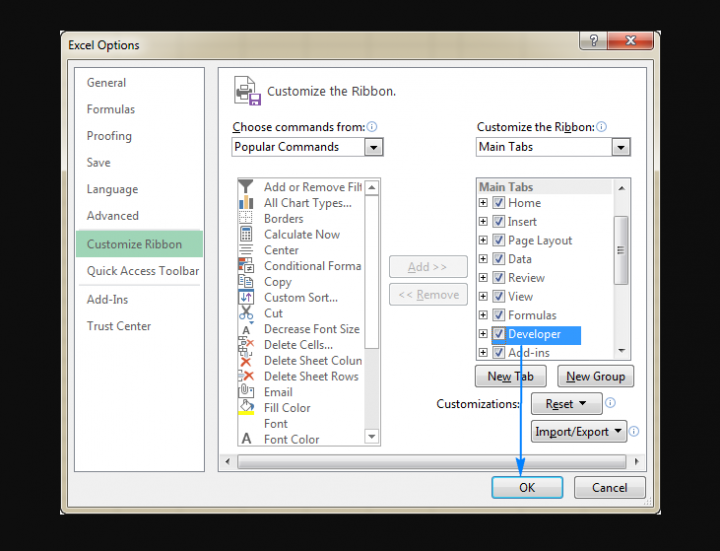Click the Fill Color paint bucket icon
The height and width of the screenshot is (551, 720).
[x=246, y=407]
